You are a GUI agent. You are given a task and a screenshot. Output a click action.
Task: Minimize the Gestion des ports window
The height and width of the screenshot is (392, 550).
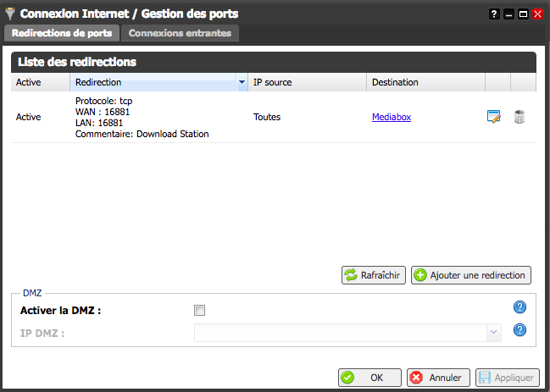coord(508,14)
